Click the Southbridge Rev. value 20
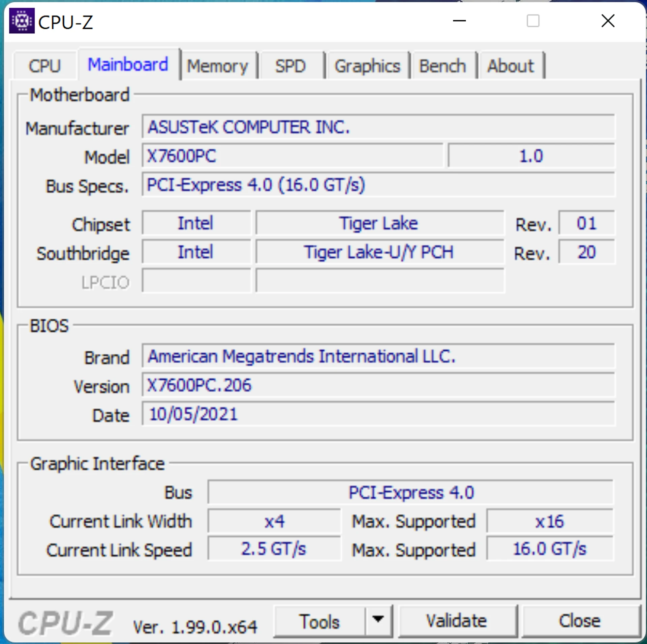 pos(587,252)
